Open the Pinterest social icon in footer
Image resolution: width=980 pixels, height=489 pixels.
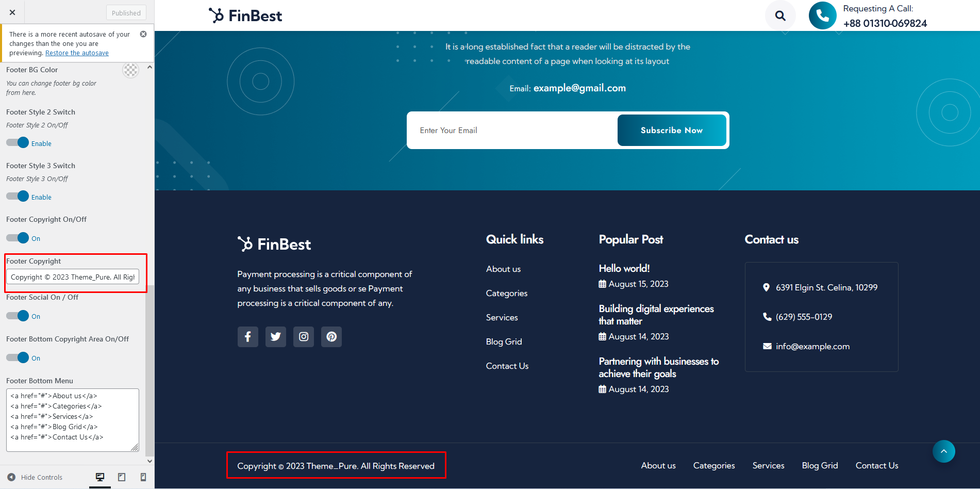pos(331,337)
